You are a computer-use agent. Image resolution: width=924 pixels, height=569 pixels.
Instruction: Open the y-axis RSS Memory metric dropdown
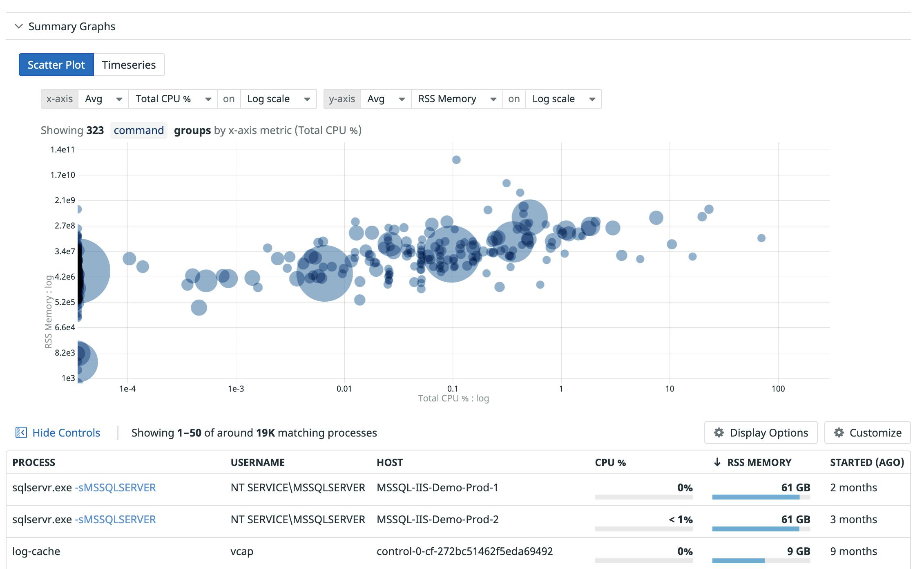(x=456, y=99)
